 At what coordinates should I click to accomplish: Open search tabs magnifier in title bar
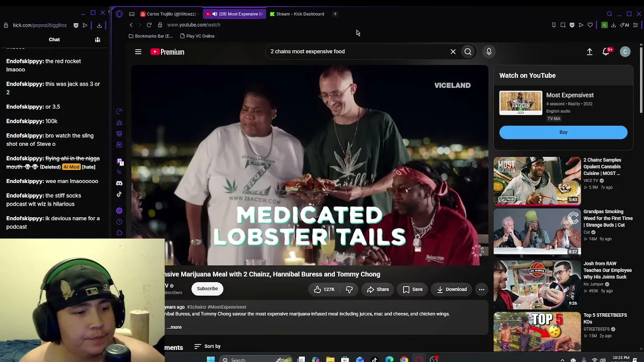tap(609, 14)
